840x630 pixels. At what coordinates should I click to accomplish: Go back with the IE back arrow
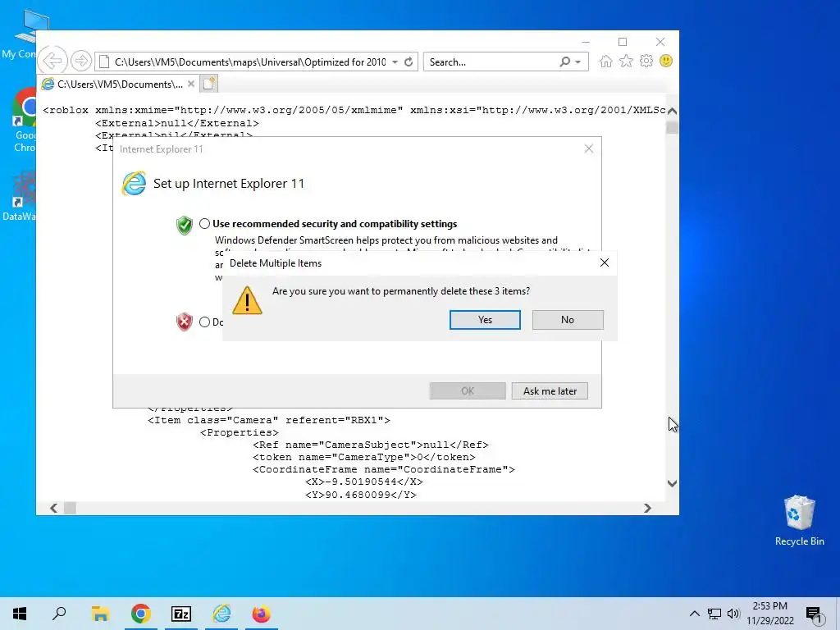(x=52, y=61)
